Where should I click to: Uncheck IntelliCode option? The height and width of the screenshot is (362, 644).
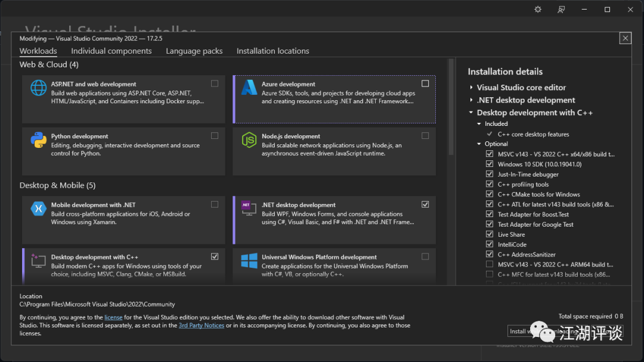point(489,244)
